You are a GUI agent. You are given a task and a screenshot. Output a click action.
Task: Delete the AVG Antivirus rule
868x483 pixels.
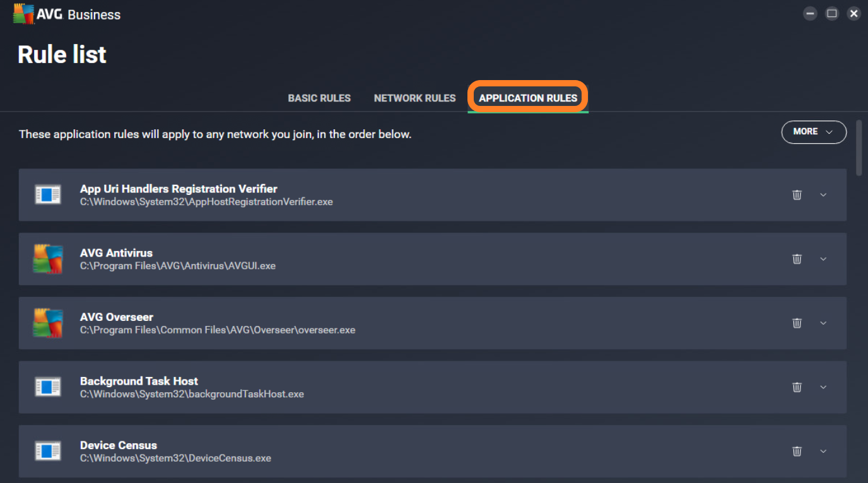tap(797, 259)
